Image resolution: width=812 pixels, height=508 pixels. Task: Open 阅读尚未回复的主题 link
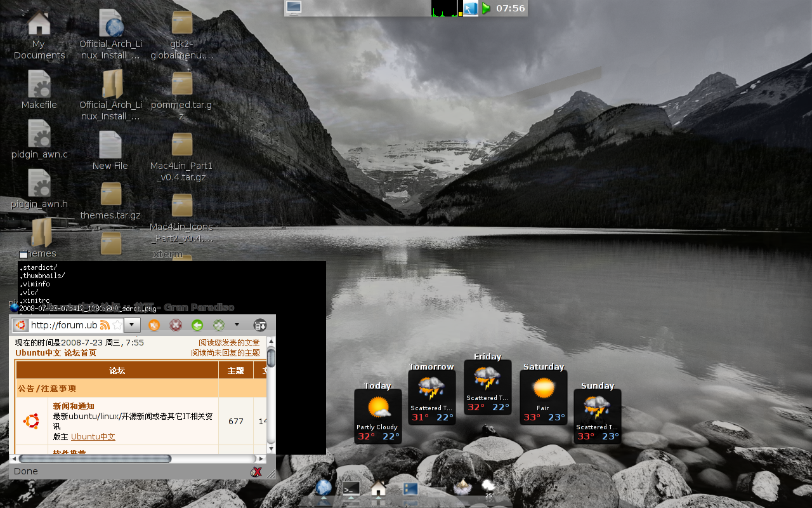(x=225, y=353)
